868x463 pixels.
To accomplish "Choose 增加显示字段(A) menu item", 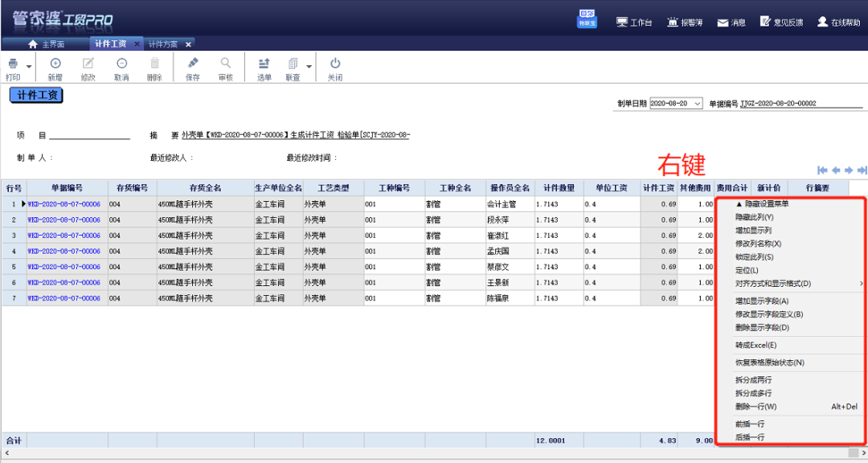I will 762,301.
